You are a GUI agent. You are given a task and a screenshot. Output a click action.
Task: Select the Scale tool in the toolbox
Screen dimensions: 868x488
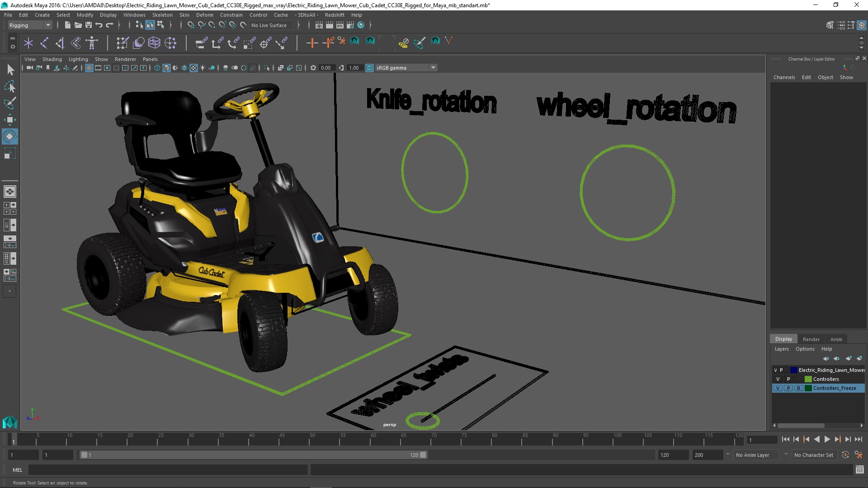click(9, 153)
